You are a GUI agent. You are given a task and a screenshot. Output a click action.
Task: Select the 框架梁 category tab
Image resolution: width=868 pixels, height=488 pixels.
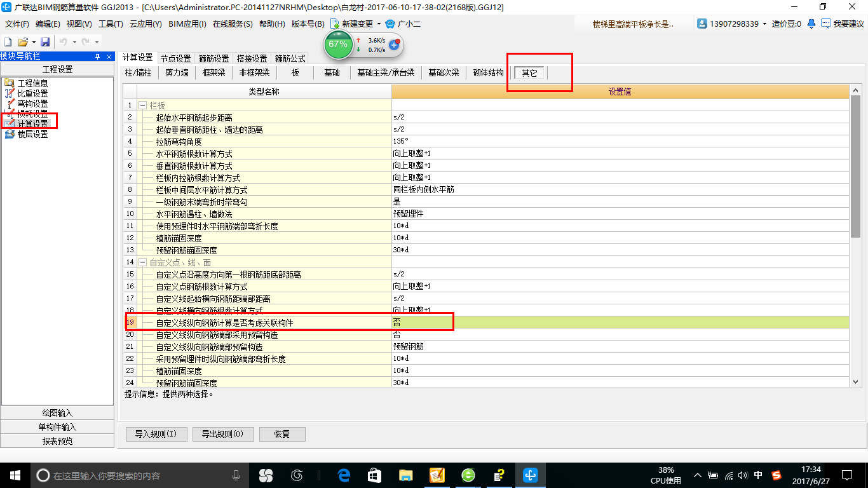click(214, 72)
